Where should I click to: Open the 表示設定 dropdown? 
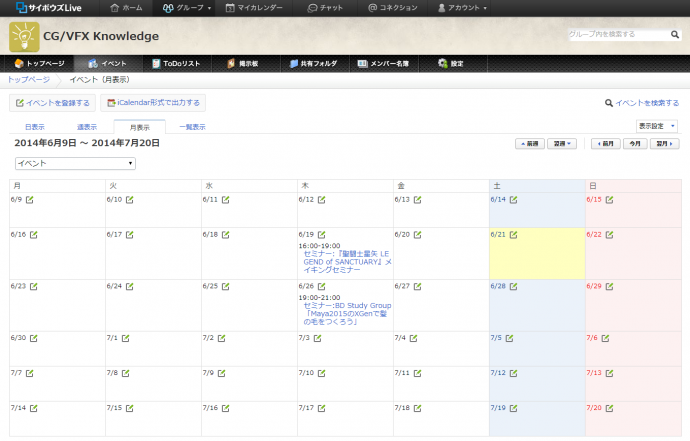(657, 126)
